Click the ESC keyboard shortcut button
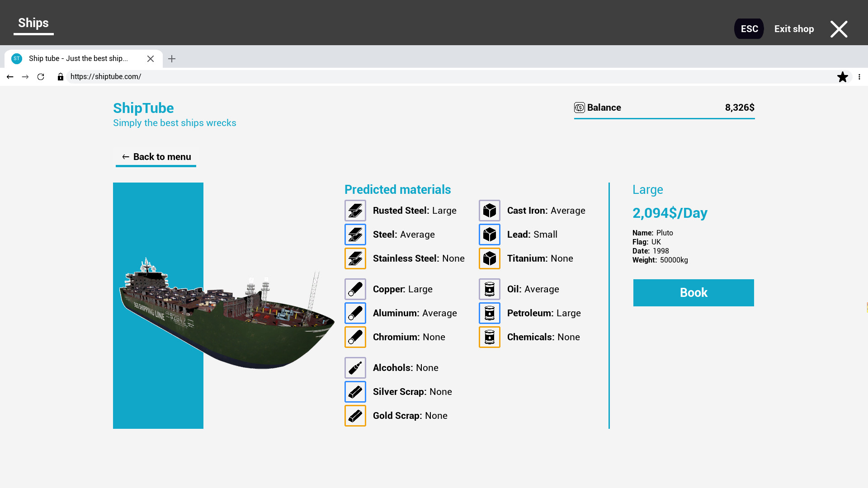Viewport: 868px width, 488px height. (x=749, y=28)
